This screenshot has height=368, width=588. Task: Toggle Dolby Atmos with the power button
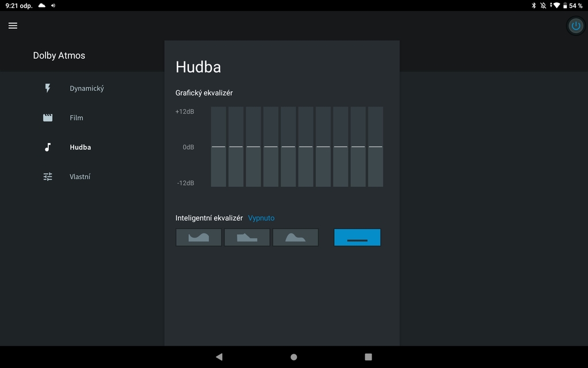point(575,25)
